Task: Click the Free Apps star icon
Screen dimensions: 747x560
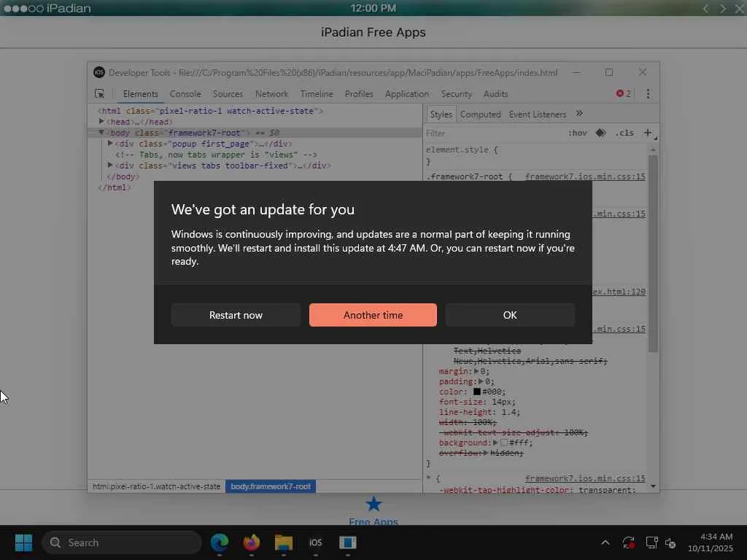Action: (x=373, y=505)
